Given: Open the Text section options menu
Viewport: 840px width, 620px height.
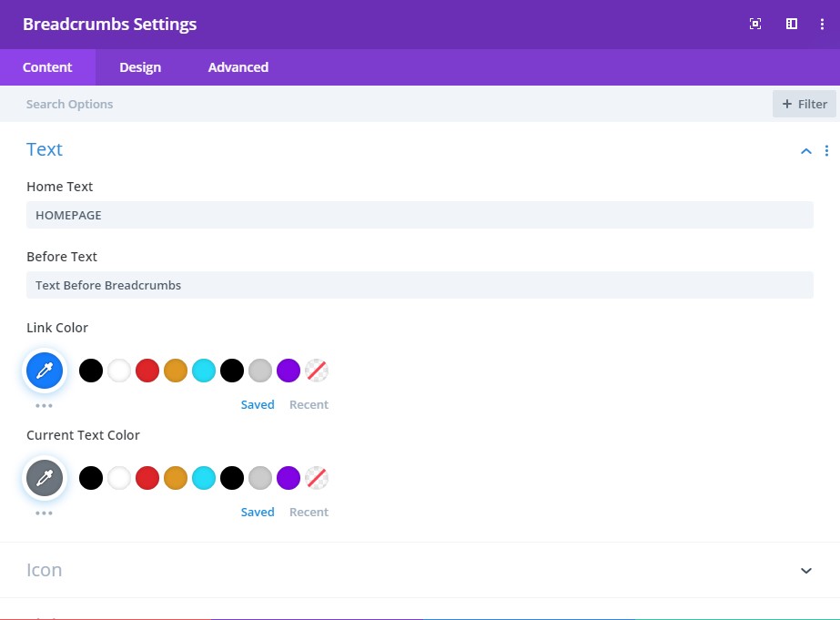Looking at the screenshot, I should tap(827, 150).
